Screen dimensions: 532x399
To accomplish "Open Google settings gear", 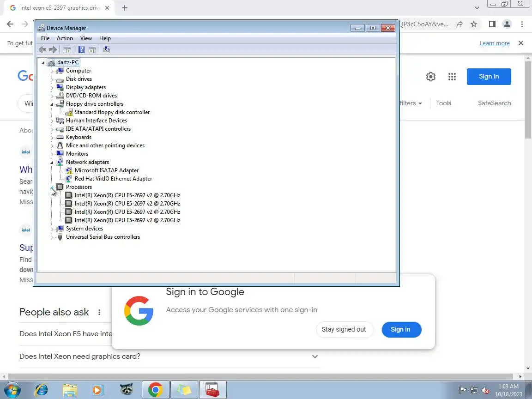I will coord(431,77).
